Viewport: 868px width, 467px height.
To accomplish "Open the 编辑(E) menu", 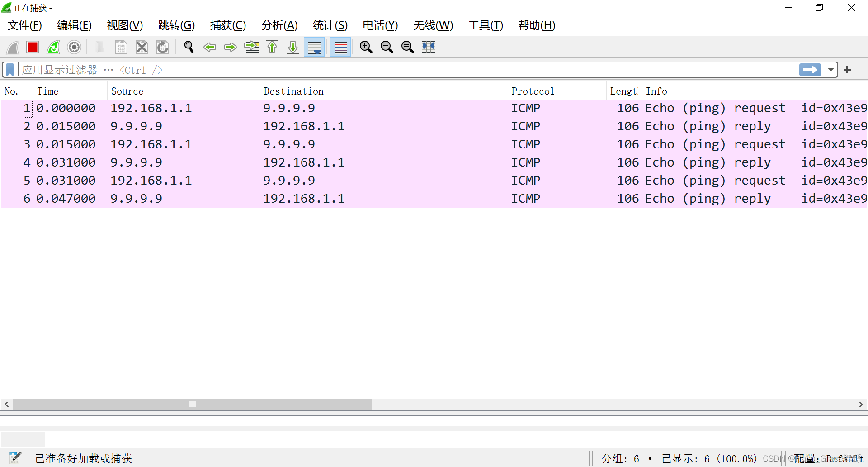I will [x=74, y=25].
